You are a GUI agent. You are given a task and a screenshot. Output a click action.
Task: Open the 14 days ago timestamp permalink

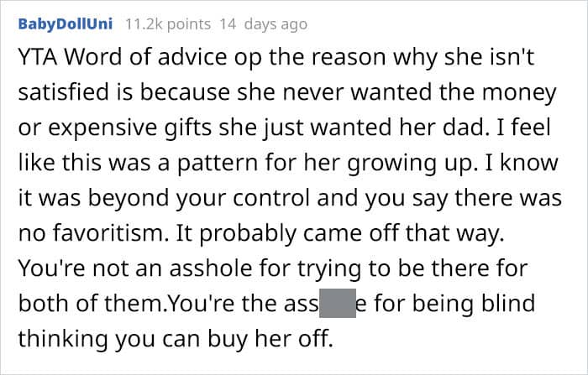pyautogui.click(x=263, y=24)
